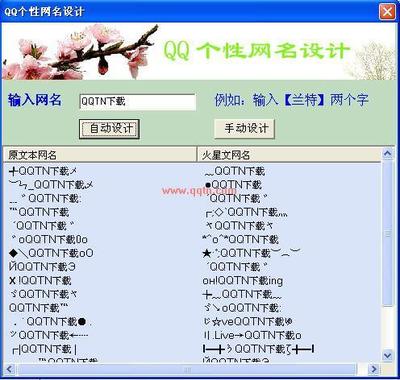Select the ЙQQTN下载Э row in left column
Image resolution: width=400 pixels, height=380 pixels.
pos(42,267)
